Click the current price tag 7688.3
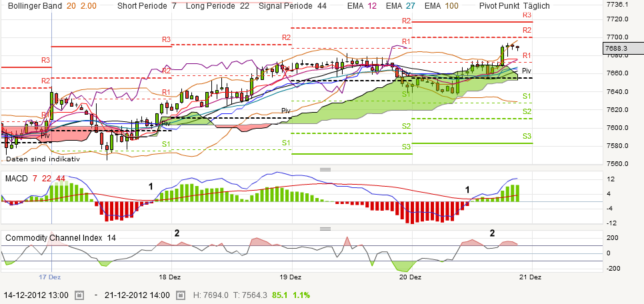This screenshot has height=304, width=644. (624, 48)
